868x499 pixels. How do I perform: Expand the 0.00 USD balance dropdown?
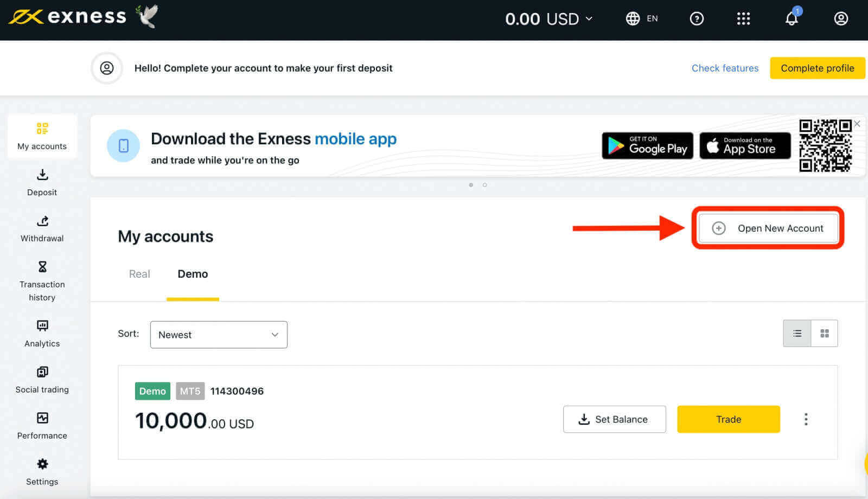548,19
